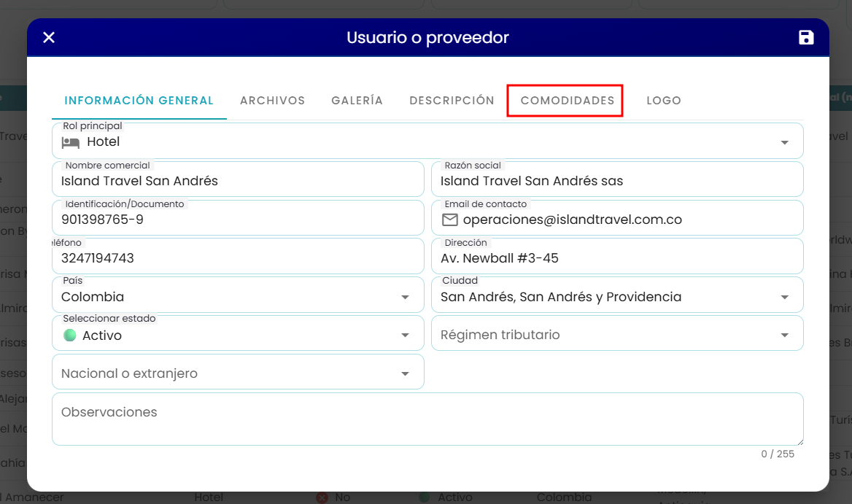The width and height of the screenshot is (852, 504).
Task: Click the save floppy disk icon
Action: [x=806, y=37]
